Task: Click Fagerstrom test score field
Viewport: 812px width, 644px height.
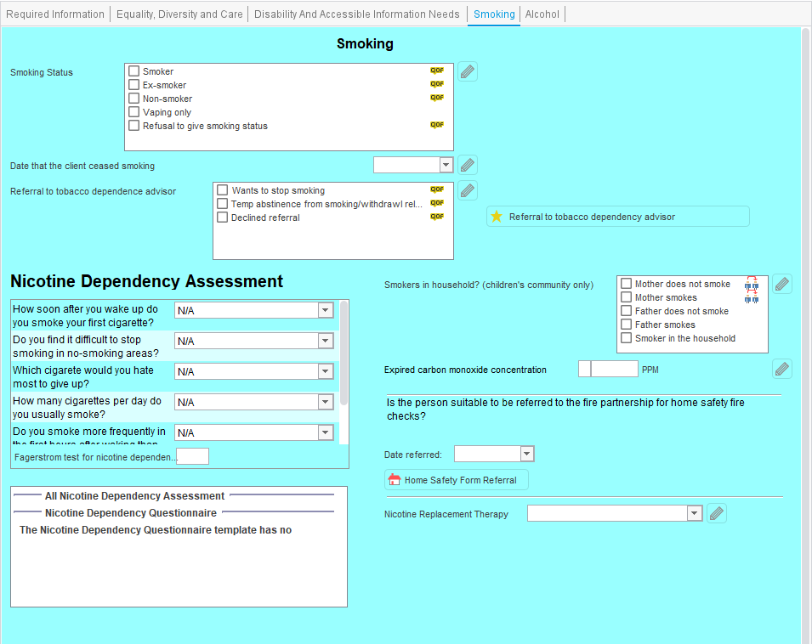Action: coord(193,456)
